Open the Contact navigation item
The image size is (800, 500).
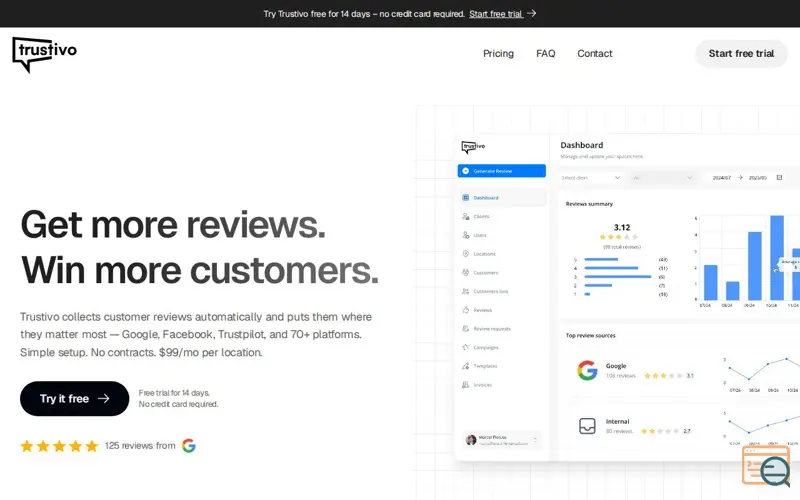tap(594, 54)
